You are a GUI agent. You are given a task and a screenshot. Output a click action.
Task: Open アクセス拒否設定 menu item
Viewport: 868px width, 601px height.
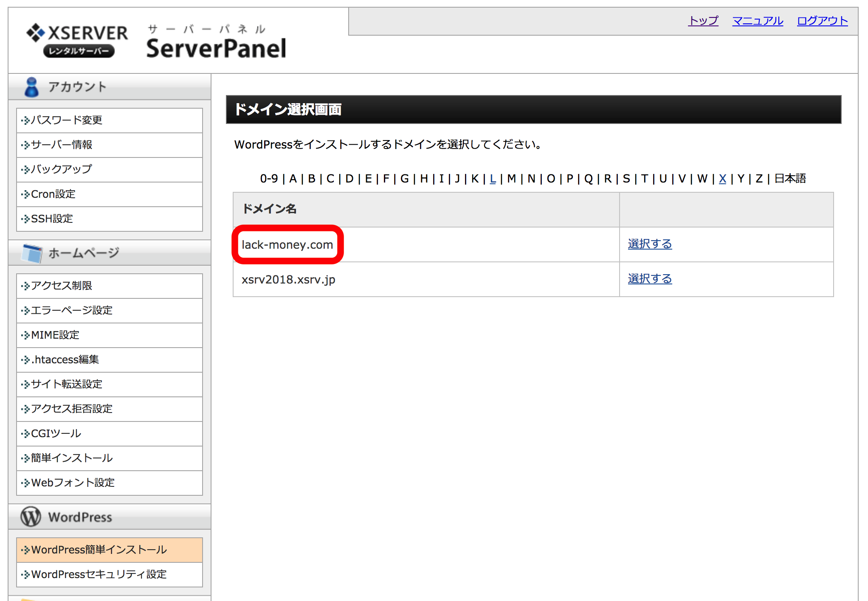[110, 409]
